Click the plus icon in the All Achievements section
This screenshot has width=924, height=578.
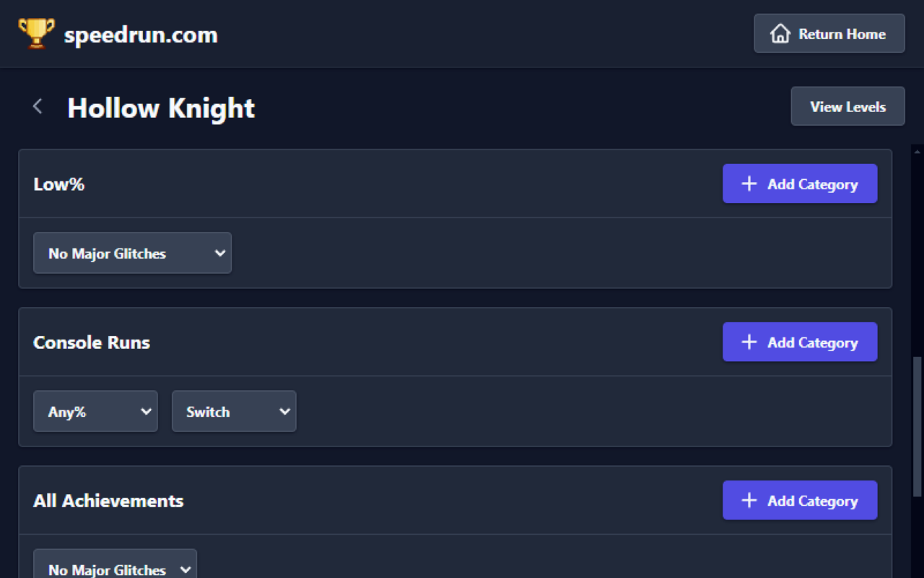[x=749, y=500]
